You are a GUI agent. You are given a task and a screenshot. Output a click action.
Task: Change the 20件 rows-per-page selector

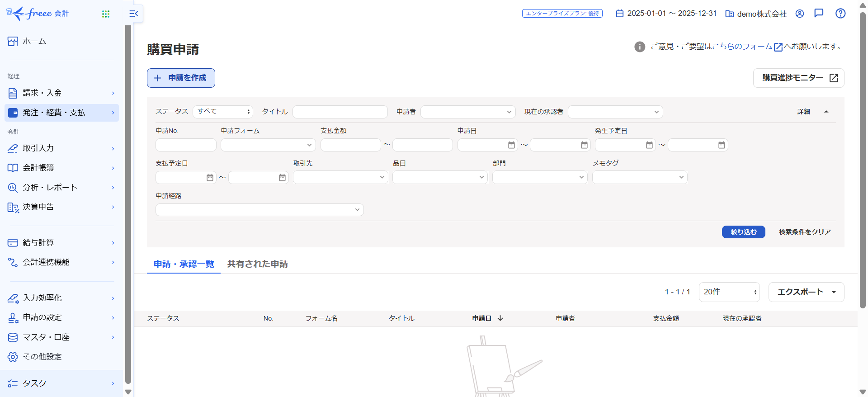pos(729,292)
